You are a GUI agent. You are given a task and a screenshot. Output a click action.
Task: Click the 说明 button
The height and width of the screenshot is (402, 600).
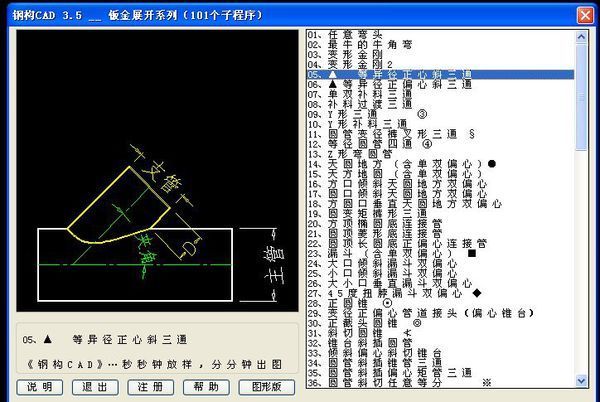pos(40,387)
